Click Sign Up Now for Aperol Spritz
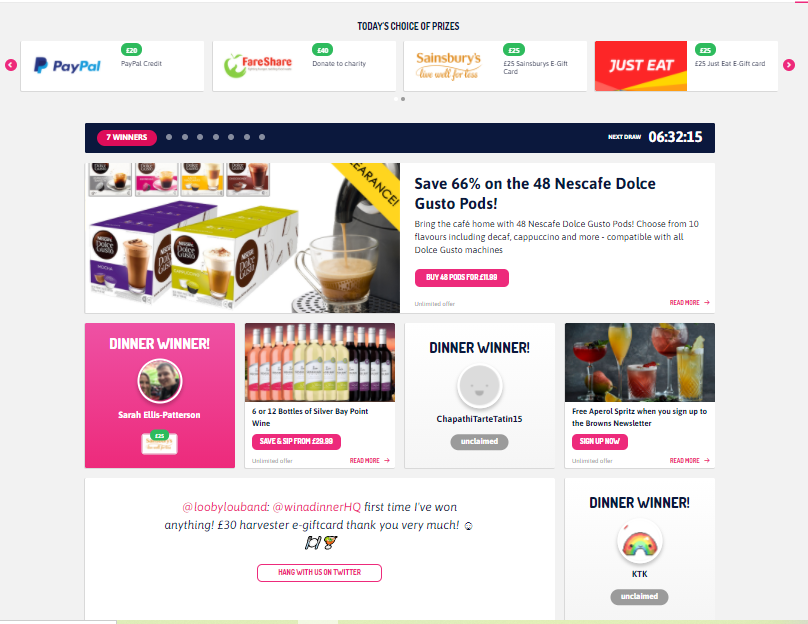 click(600, 442)
